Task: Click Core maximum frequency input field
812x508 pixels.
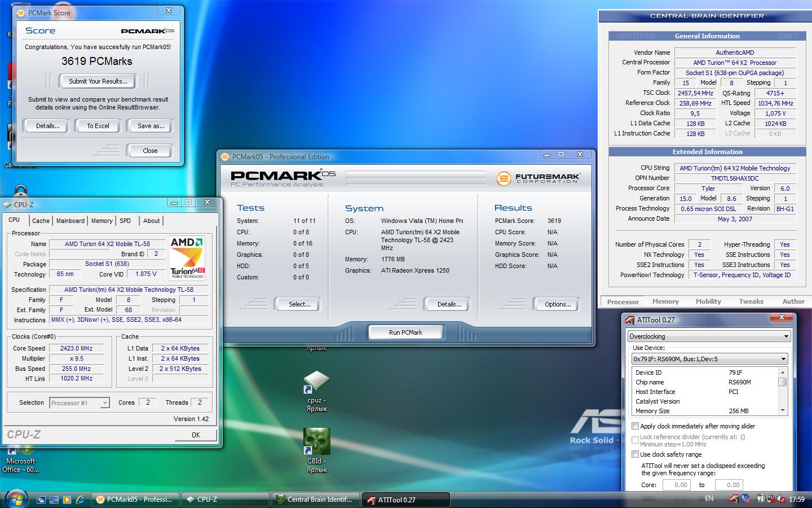Action: pos(729,485)
